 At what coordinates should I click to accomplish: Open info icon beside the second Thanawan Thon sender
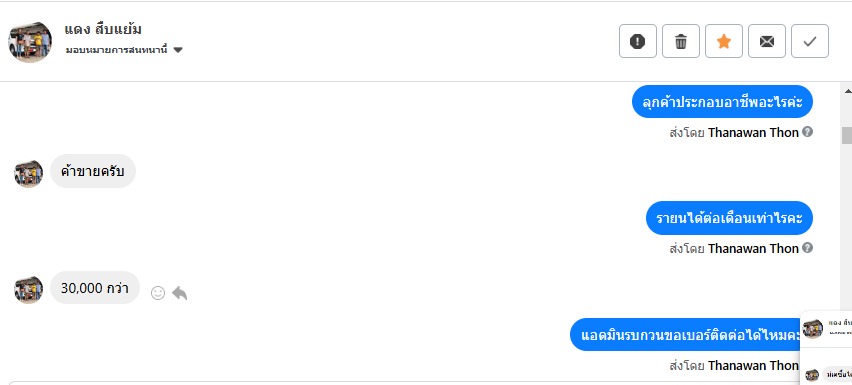807,248
